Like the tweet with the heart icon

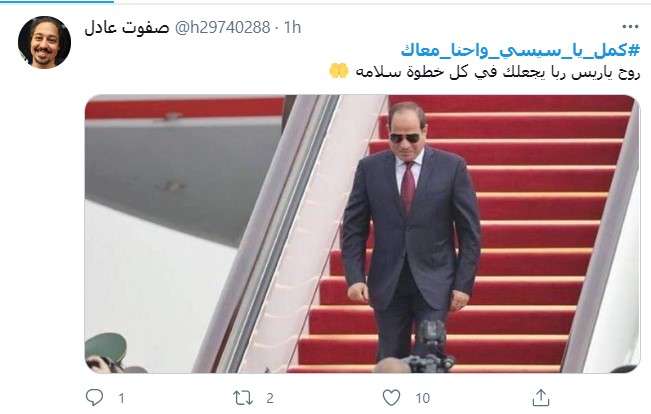tap(391, 398)
